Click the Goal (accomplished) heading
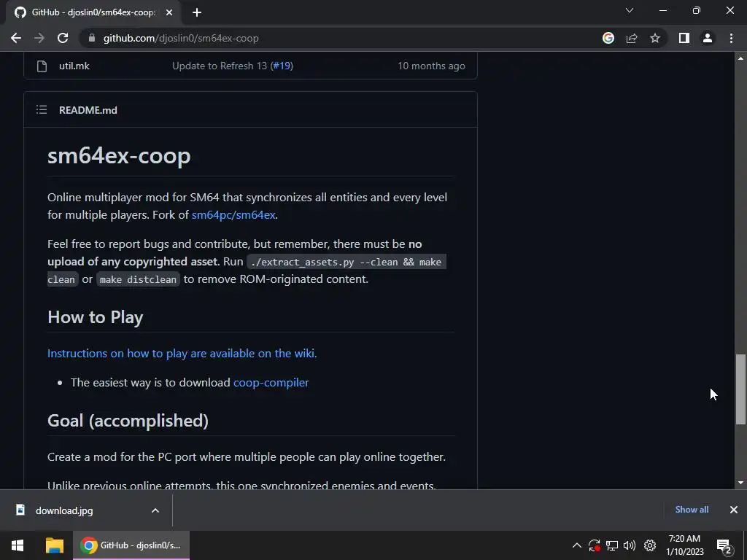 coord(128,421)
